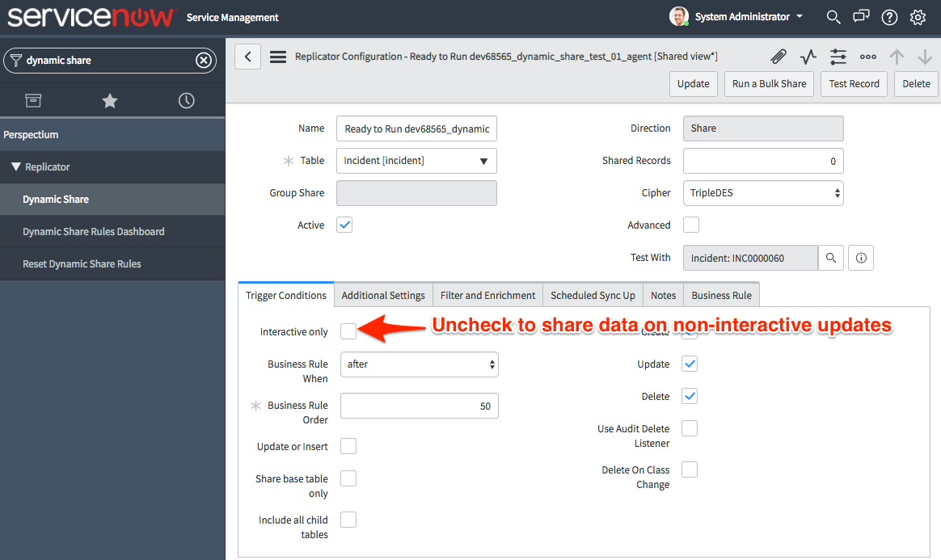Screen dimensions: 941x560
Task: Open the system settings gear icon
Action: point(918,17)
